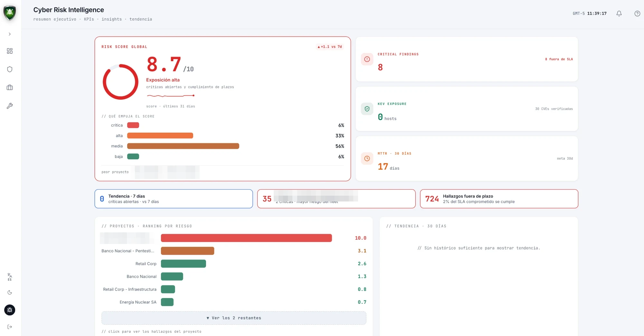The width and height of the screenshot is (644, 336).
Task: Expand Ver los 2 restantes
Action: (x=234, y=318)
